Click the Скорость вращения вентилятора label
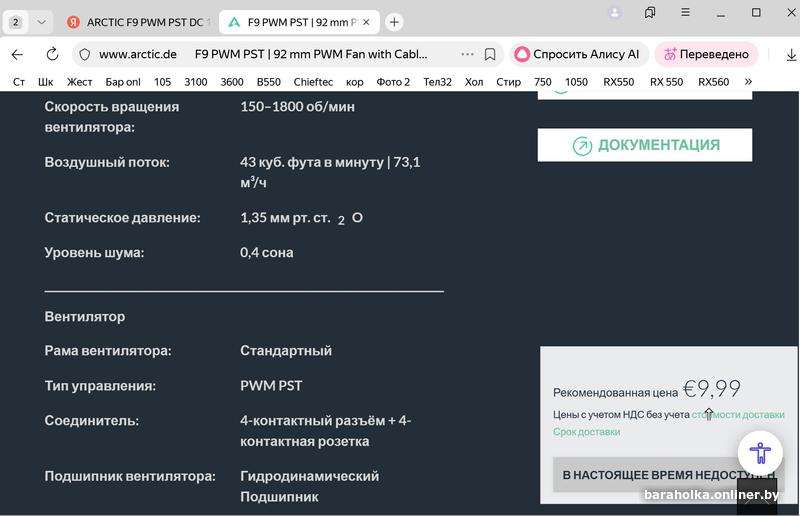Viewport: 800px width, 516px height. [112, 117]
